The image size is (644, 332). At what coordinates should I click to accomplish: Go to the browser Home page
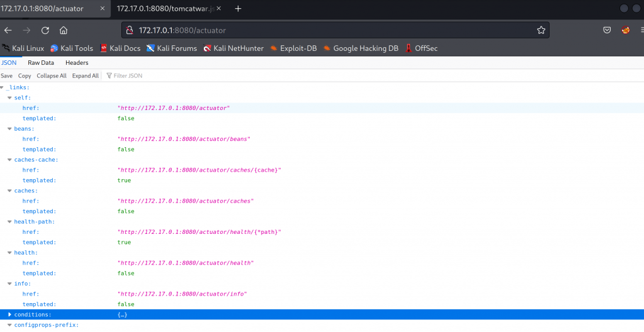tap(64, 30)
